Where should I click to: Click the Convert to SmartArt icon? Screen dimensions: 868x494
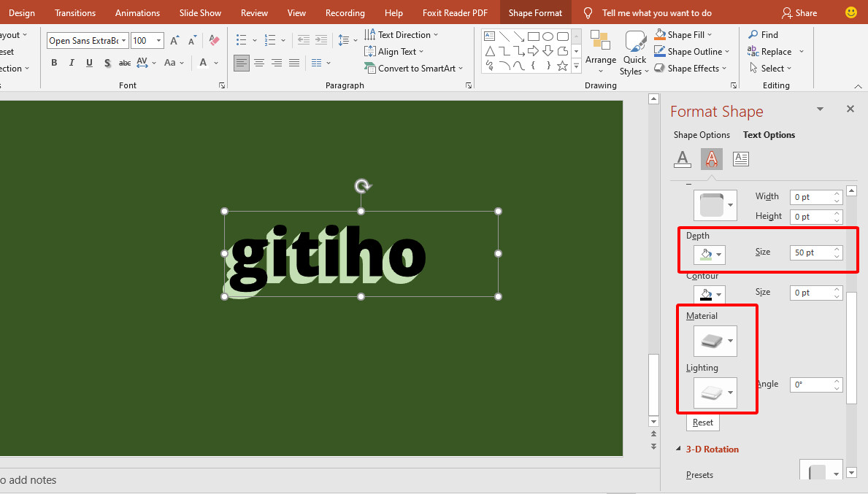click(369, 68)
